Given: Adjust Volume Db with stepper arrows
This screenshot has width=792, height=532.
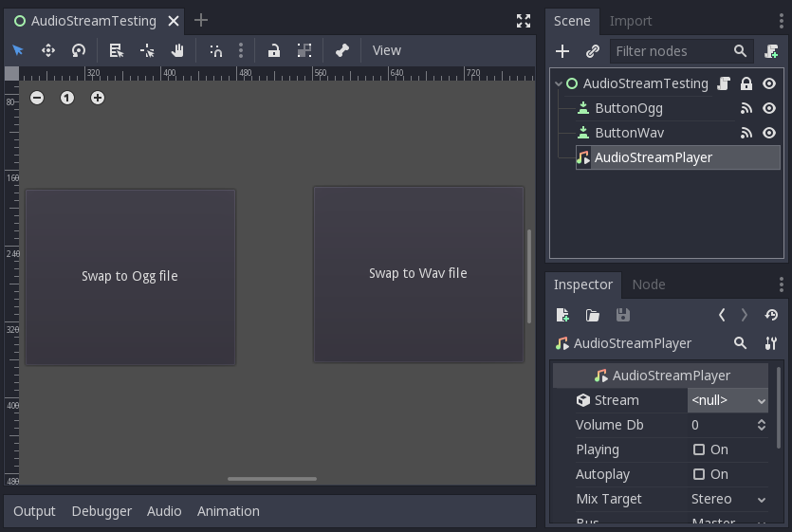Looking at the screenshot, I should click(x=762, y=425).
